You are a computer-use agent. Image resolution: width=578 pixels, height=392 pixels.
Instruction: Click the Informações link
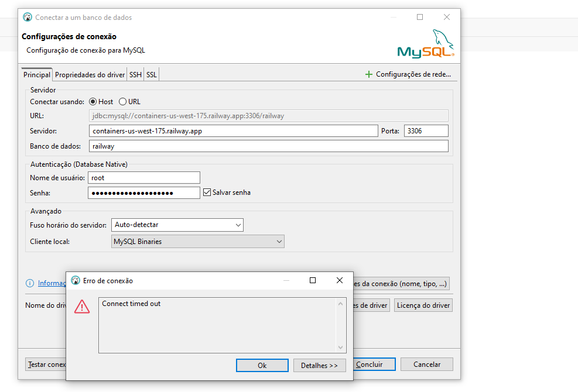point(52,283)
